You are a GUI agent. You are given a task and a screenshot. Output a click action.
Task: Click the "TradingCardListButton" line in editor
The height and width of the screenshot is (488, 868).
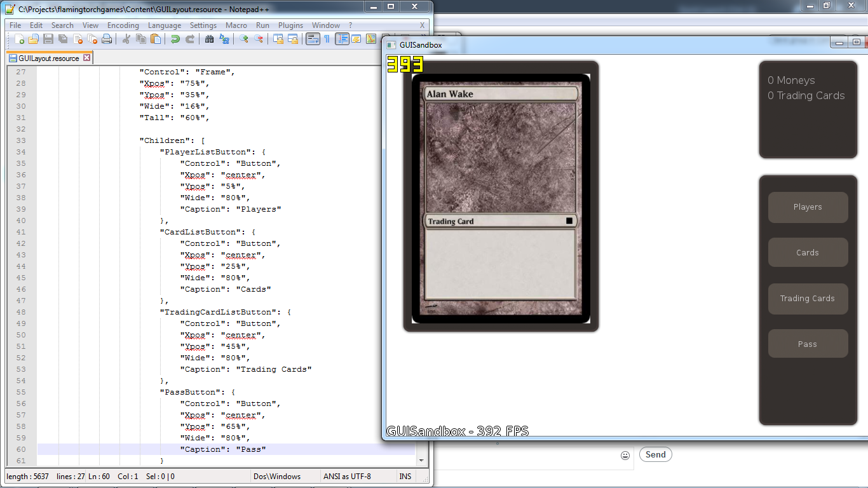coord(226,312)
